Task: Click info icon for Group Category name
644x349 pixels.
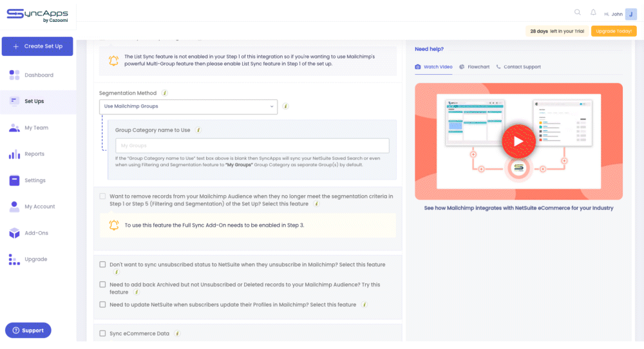Action: click(x=198, y=130)
